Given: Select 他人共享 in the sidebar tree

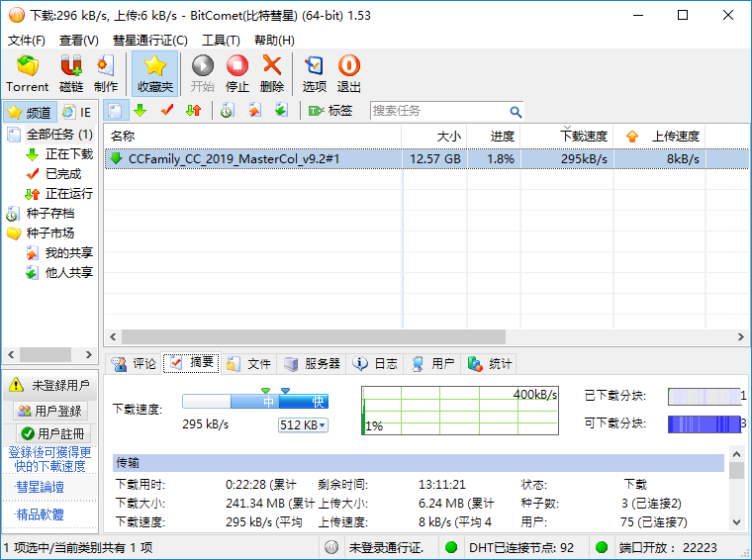Looking at the screenshot, I should point(69,272).
